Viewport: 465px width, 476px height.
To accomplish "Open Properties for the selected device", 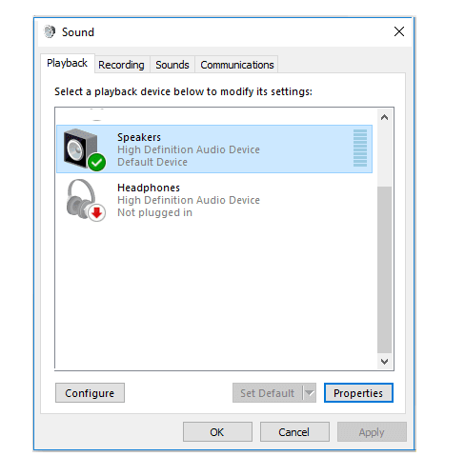I will [358, 393].
